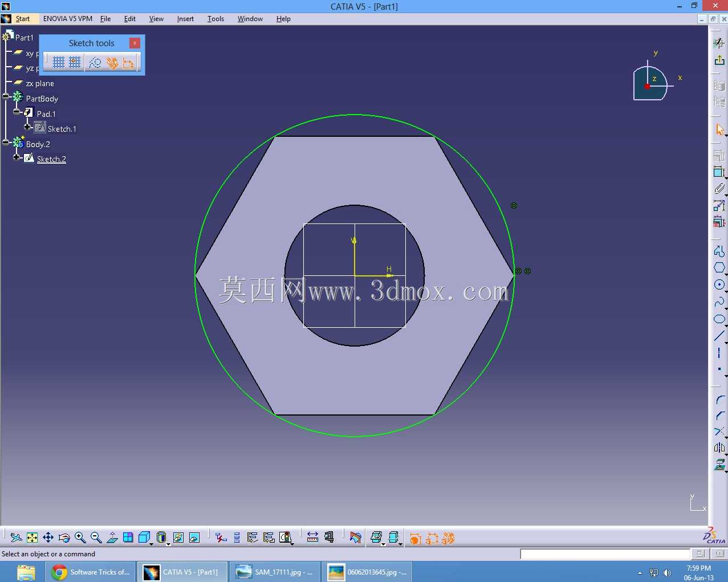This screenshot has height=582, width=728.
Task: Open the Window menu
Action: [x=250, y=19]
